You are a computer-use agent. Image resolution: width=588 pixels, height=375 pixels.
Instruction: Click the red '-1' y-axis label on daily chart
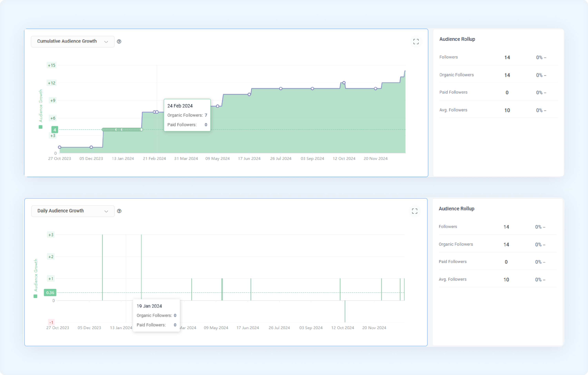tap(51, 322)
